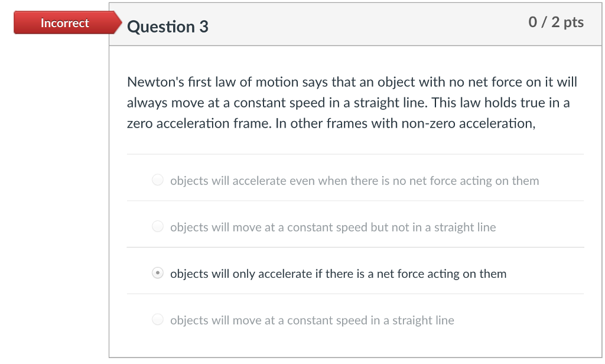Select radio for 'accelerate even when no net force'
Viewport: 605px width, 364px height.
[x=158, y=180]
